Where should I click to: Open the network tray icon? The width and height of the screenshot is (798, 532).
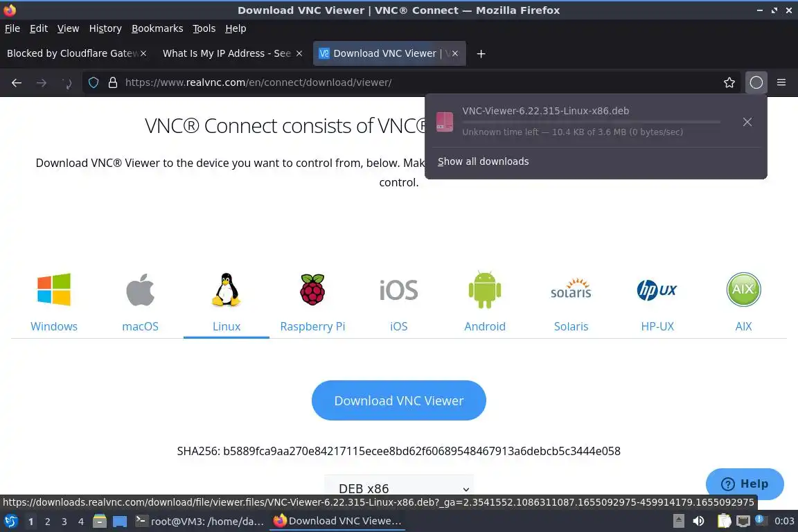click(743, 521)
